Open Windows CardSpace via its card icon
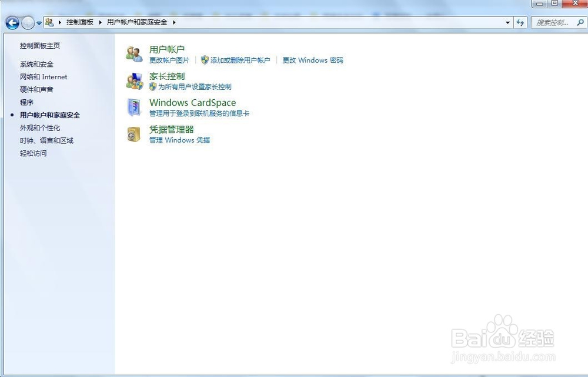The image size is (588, 377). point(133,107)
